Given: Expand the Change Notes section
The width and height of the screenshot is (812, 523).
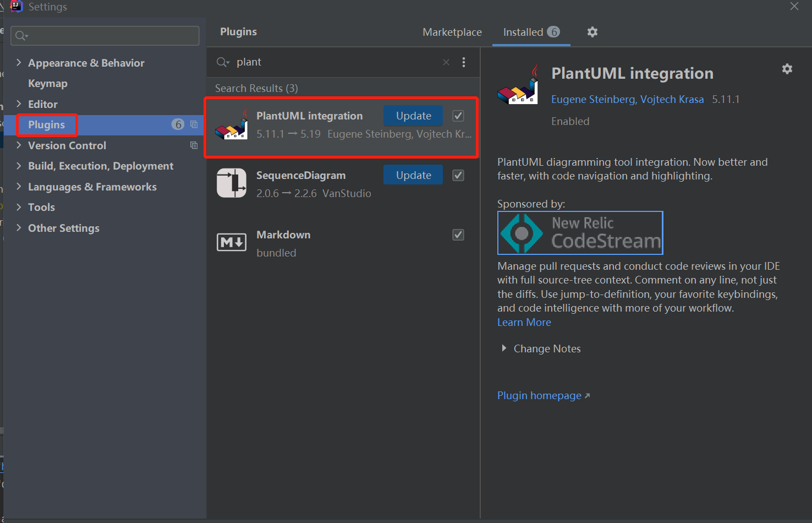Looking at the screenshot, I should point(503,348).
